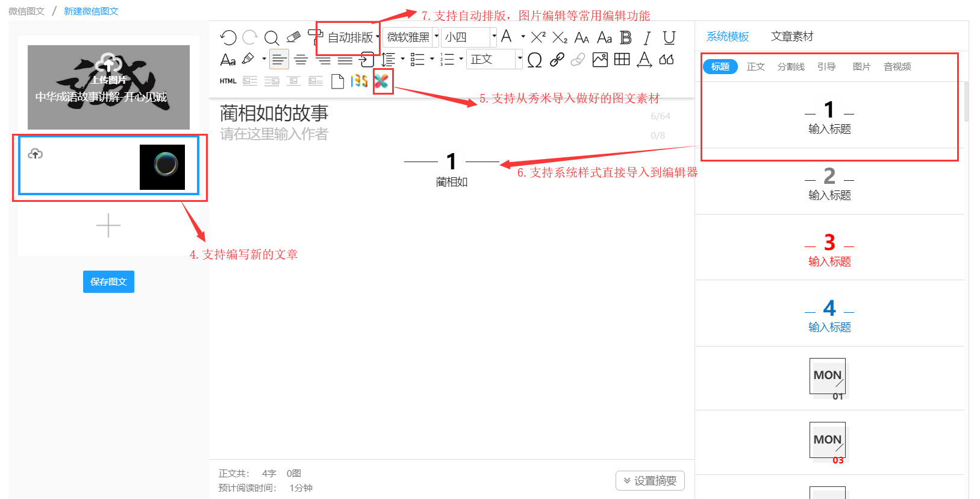Apply subscript formatting
980x499 pixels.
point(560,37)
